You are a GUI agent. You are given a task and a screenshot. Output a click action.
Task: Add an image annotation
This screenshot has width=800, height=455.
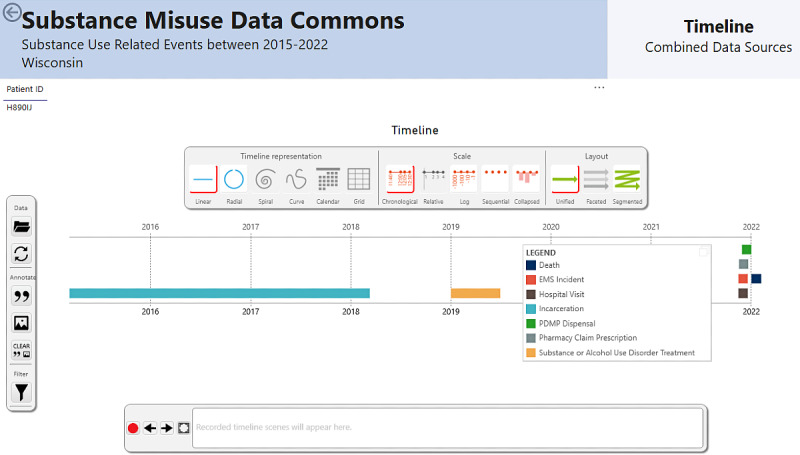[21, 323]
